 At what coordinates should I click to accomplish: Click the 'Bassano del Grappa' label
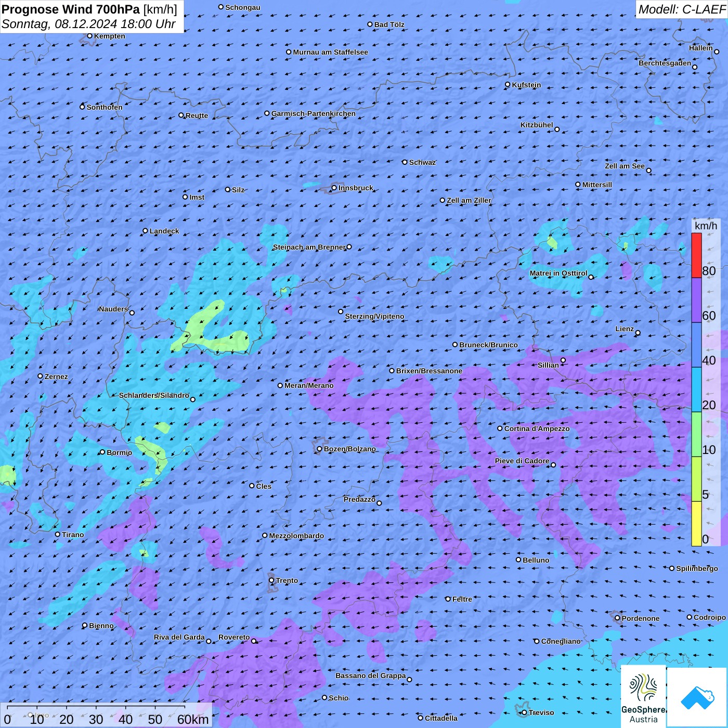pyautogui.click(x=370, y=675)
